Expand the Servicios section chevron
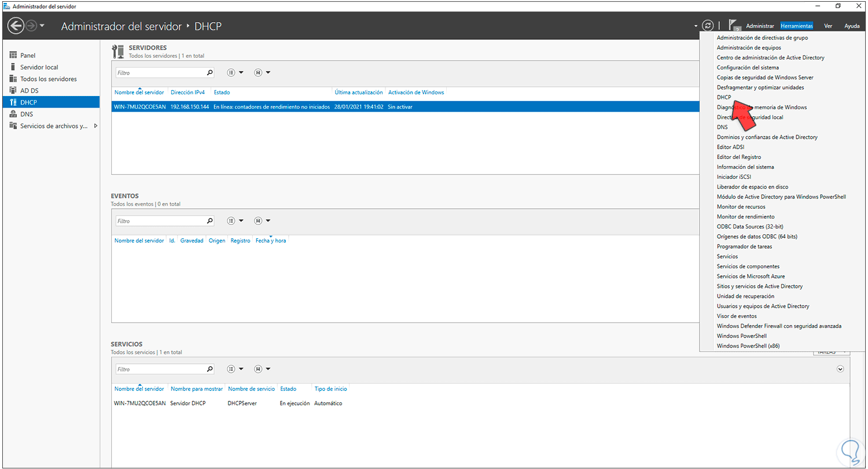Image resolution: width=868 pixels, height=469 pixels. coord(840,369)
